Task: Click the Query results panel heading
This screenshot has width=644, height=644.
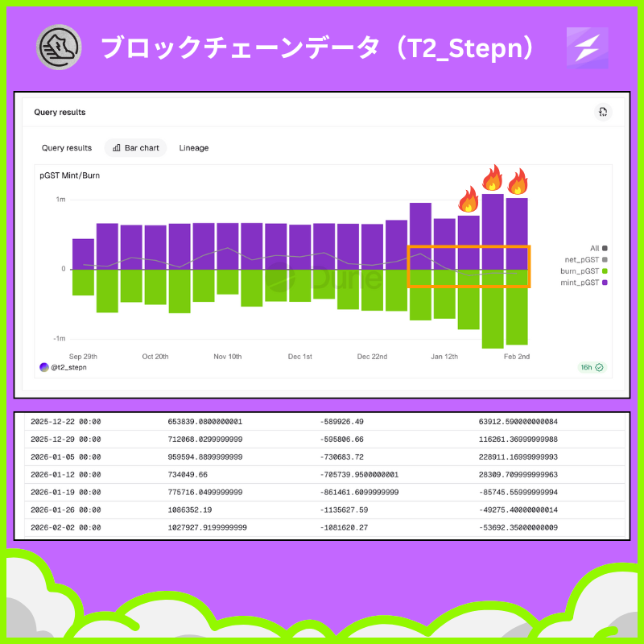Action: (x=60, y=112)
